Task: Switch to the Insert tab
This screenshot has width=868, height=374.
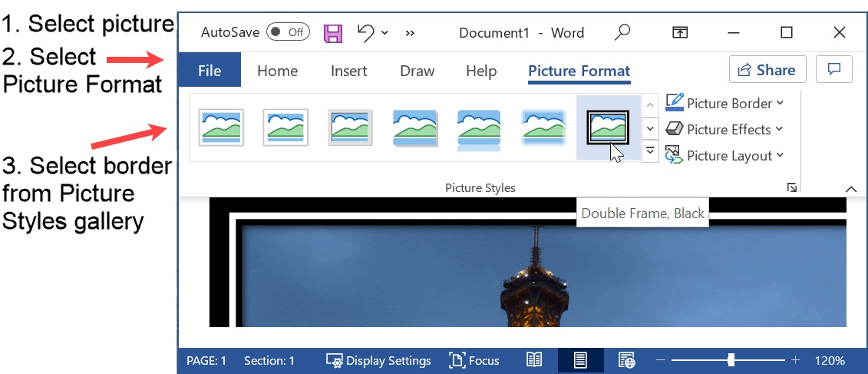Action: [349, 71]
